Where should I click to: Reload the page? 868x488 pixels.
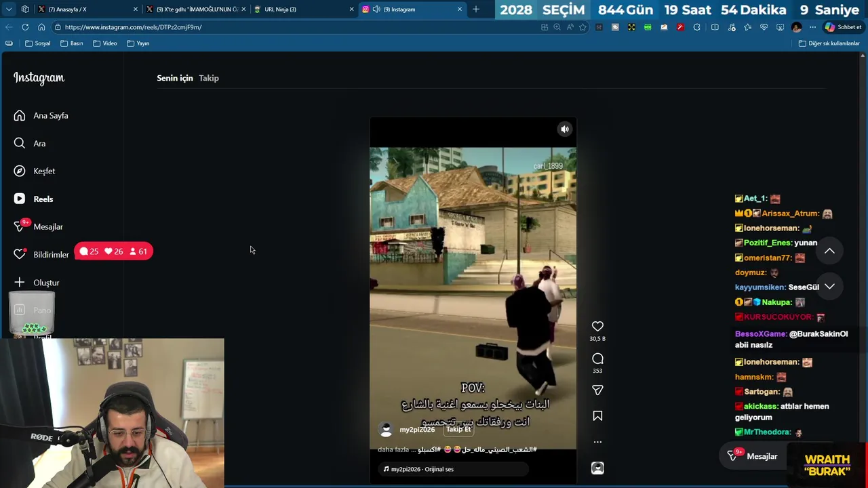click(x=25, y=27)
